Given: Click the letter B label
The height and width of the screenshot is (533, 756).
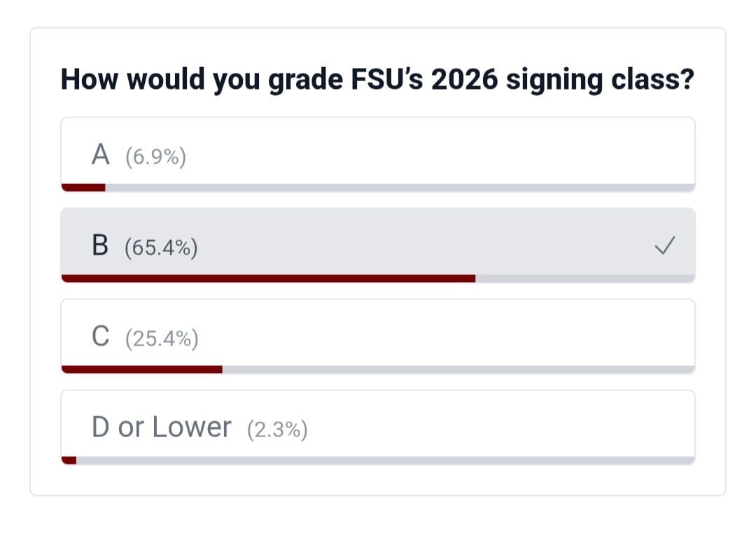Looking at the screenshot, I should (101, 246).
